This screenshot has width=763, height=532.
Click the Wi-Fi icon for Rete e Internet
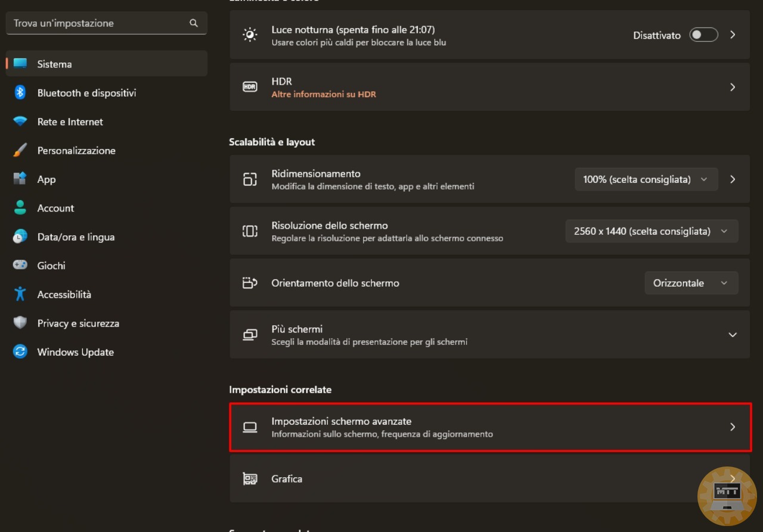(20, 122)
